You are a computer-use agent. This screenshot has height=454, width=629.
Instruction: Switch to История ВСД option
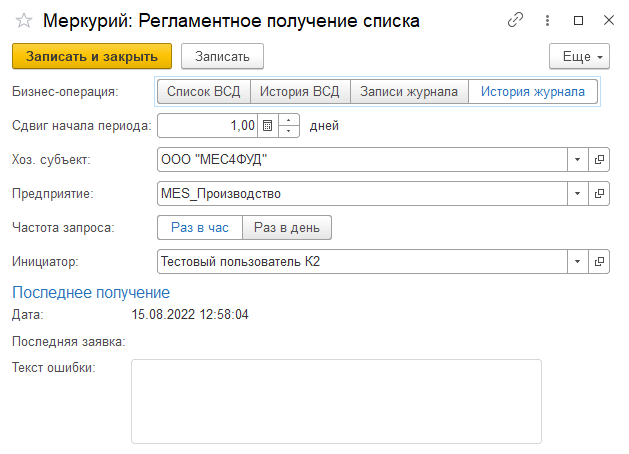(299, 92)
